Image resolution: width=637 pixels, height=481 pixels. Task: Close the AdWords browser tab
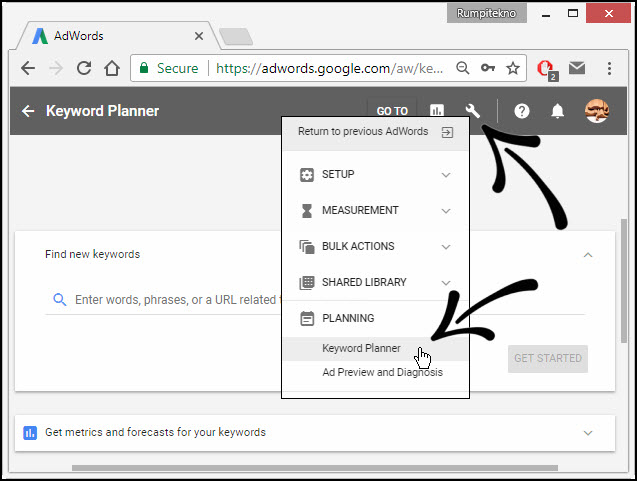pyautogui.click(x=199, y=36)
